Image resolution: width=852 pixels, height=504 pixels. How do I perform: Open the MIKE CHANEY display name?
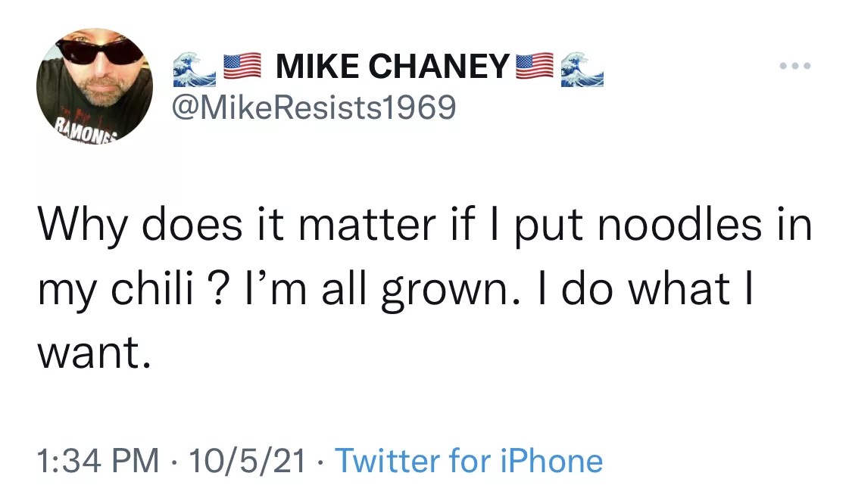coord(393,67)
